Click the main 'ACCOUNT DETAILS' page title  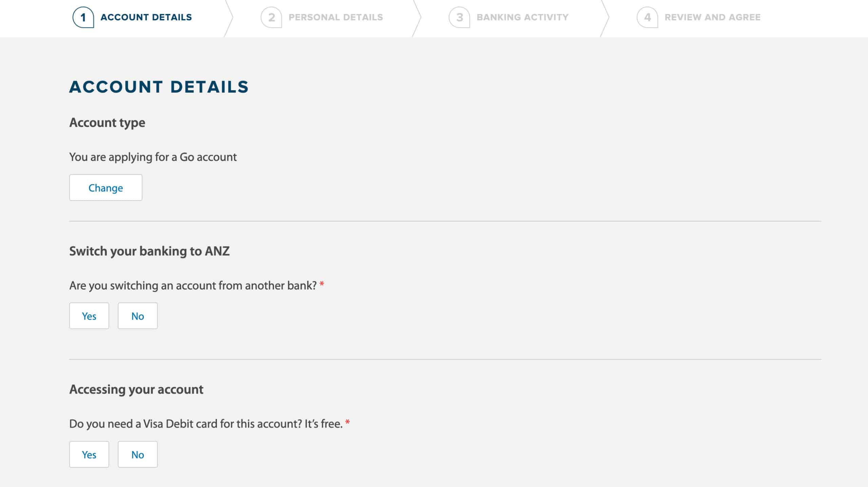pyautogui.click(x=159, y=87)
